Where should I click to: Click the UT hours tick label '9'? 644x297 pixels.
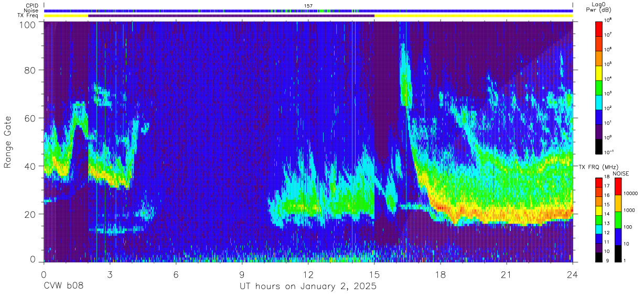pyautogui.click(x=242, y=275)
